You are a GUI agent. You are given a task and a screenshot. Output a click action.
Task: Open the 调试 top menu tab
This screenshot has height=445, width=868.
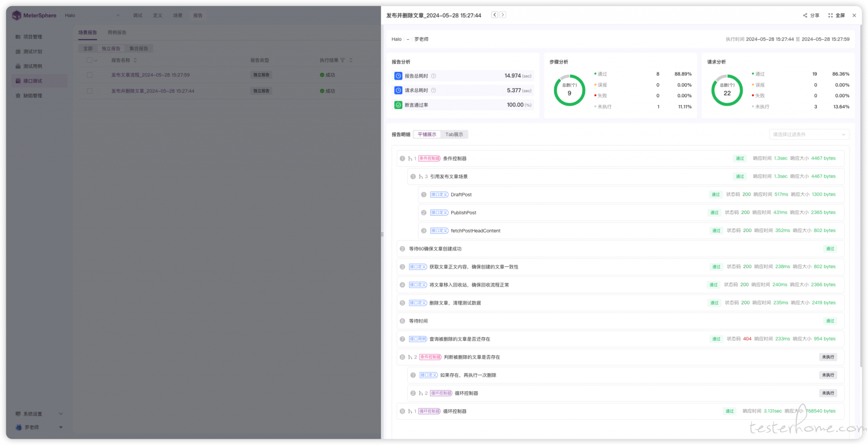click(138, 15)
